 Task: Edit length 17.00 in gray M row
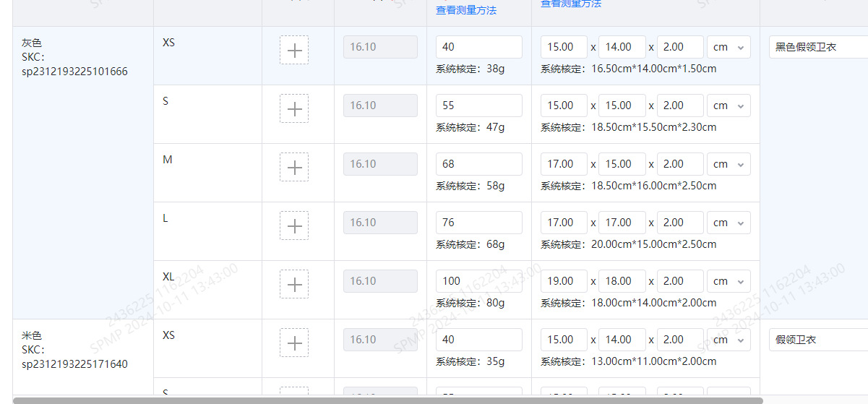pyautogui.click(x=564, y=164)
